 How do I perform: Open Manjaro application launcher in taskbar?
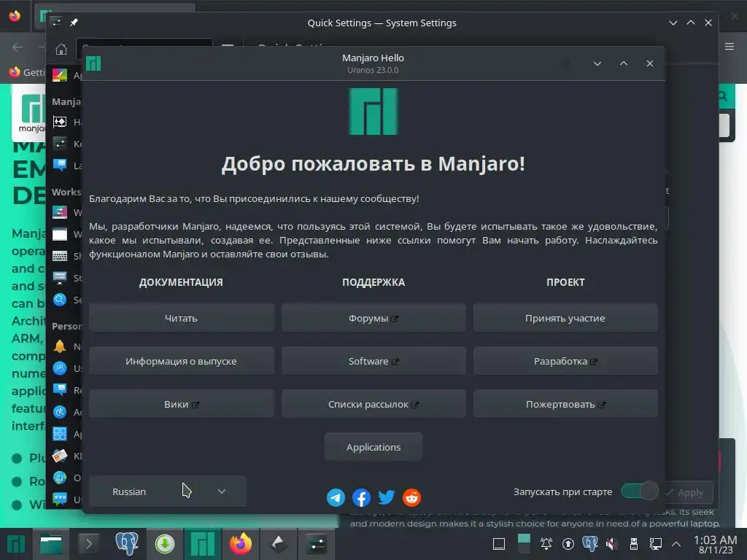click(x=16, y=544)
